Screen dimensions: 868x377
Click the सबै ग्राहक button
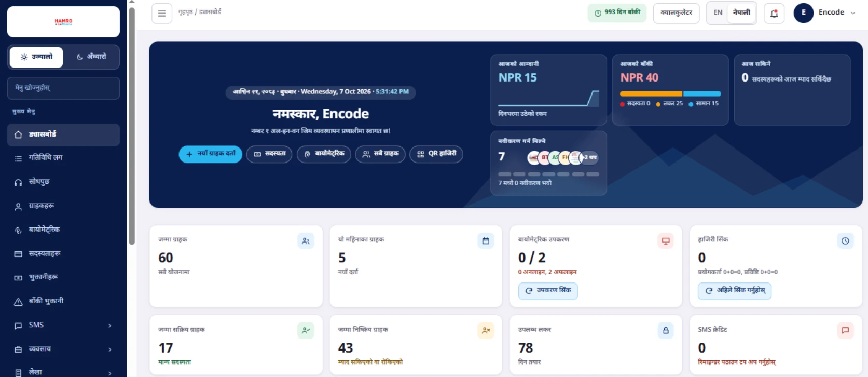380,154
